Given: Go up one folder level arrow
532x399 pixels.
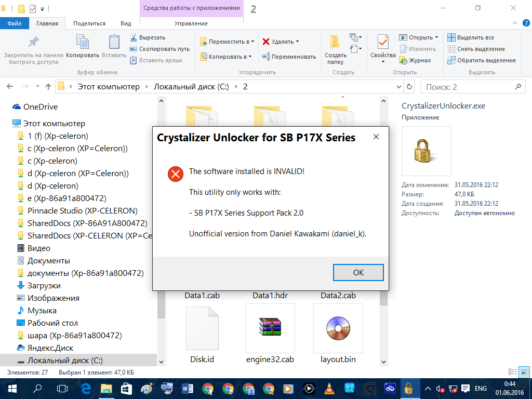Looking at the screenshot, I should [x=48, y=87].
